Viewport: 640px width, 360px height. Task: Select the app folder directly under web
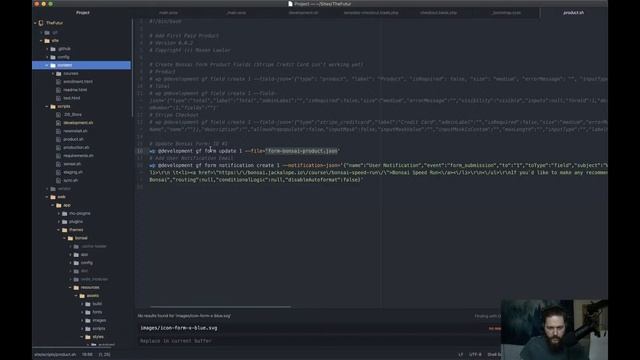click(67, 205)
